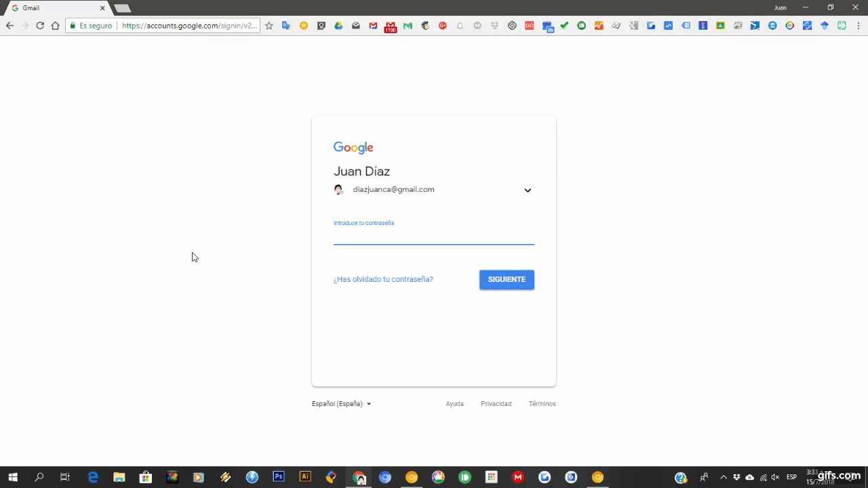Viewport: 868px width, 488px height.
Task: Launch Photoshop from taskbar
Action: [x=279, y=477]
